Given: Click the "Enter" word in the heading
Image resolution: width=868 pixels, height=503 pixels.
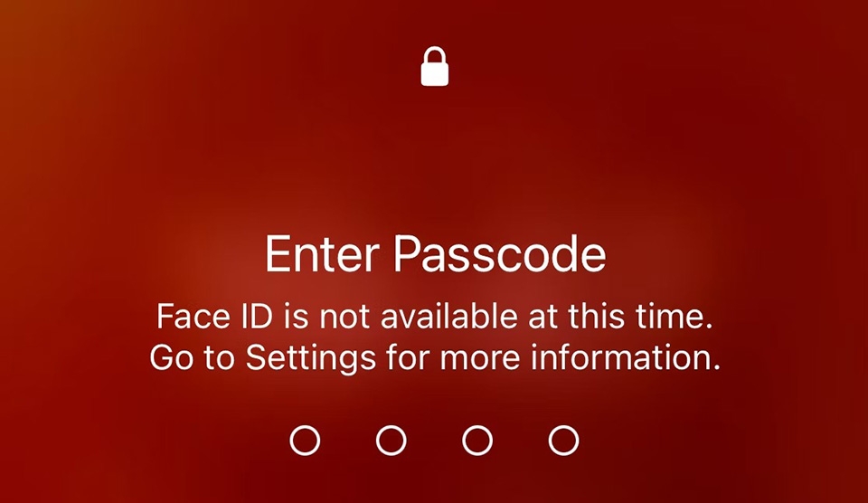Looking at the screenshot, I should [322, 254].
